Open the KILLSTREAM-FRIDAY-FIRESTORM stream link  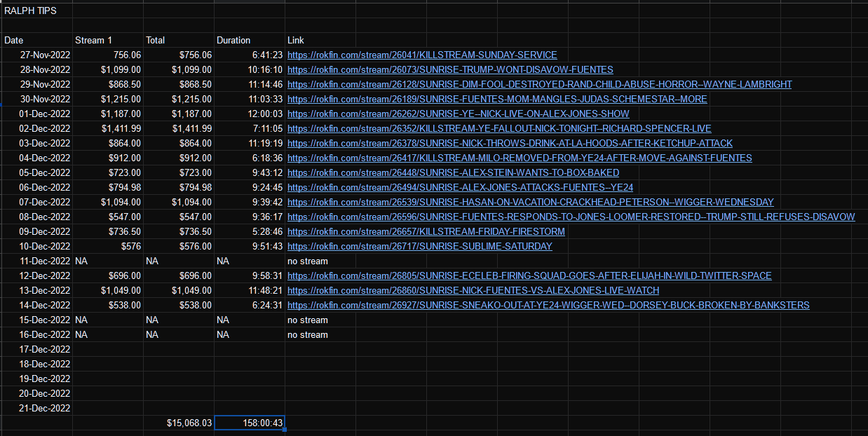[426, 231]
